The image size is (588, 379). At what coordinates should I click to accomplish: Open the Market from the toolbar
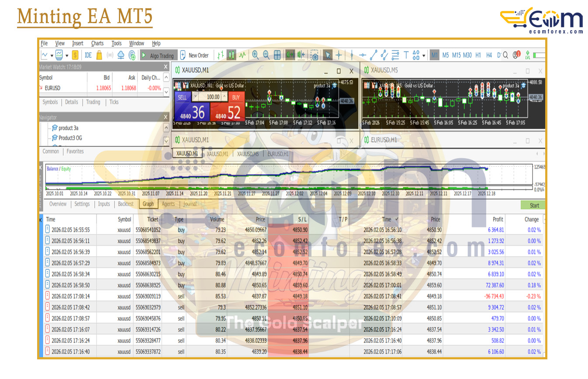98,55
